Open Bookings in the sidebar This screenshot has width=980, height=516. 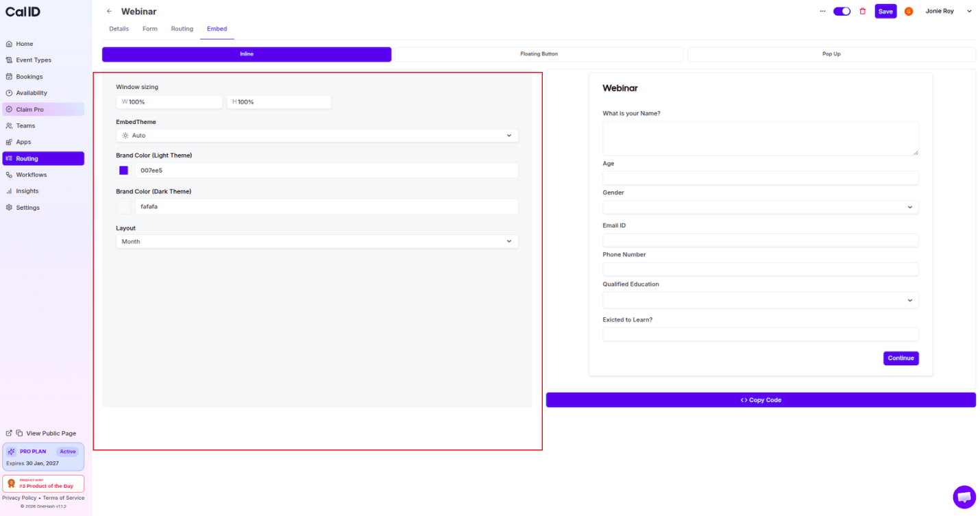point(43,77)
